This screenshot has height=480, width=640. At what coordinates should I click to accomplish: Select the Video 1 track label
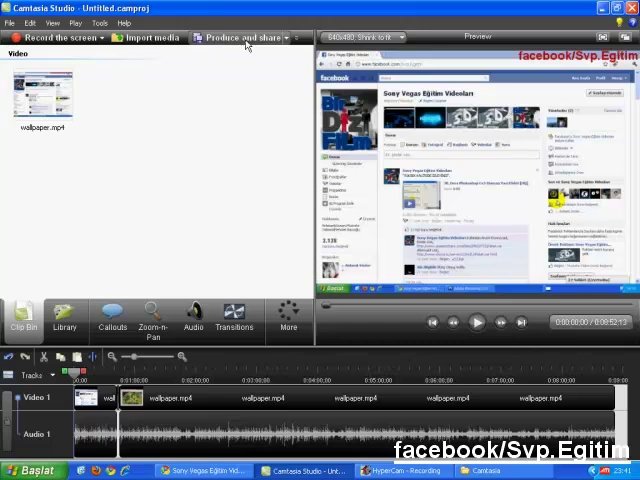36,397
